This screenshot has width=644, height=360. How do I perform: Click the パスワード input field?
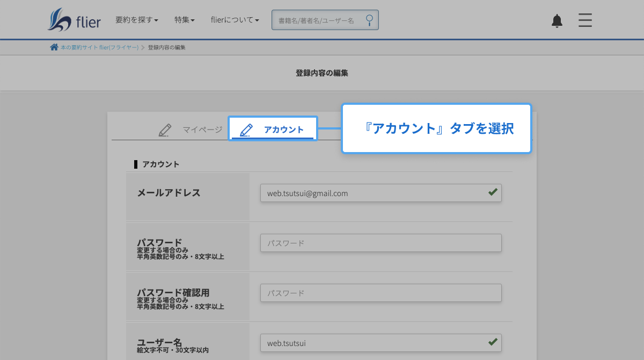pos(380,243)
